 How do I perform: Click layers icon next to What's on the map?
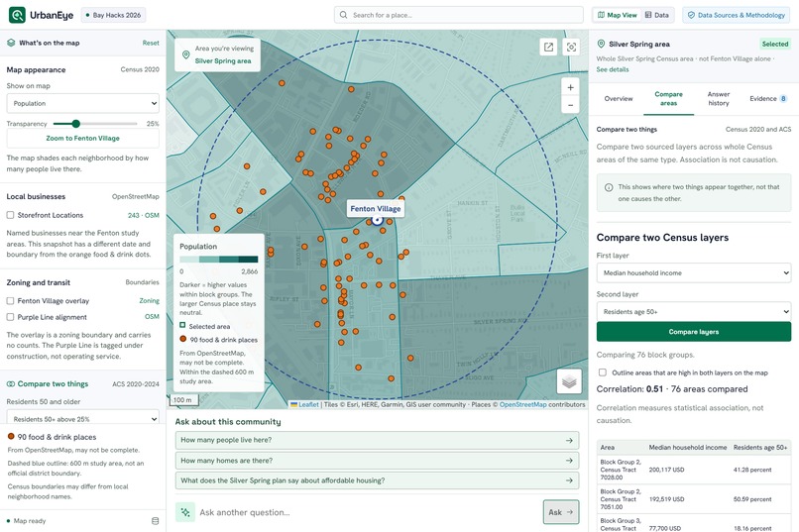click(x=11, y=43)
